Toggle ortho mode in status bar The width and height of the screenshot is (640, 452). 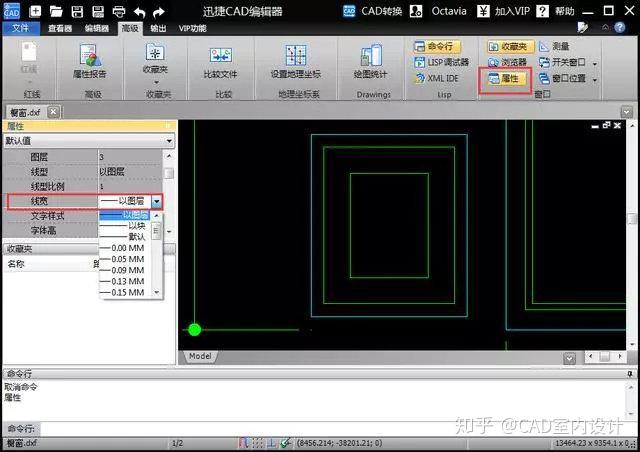(x=271, y=443)
